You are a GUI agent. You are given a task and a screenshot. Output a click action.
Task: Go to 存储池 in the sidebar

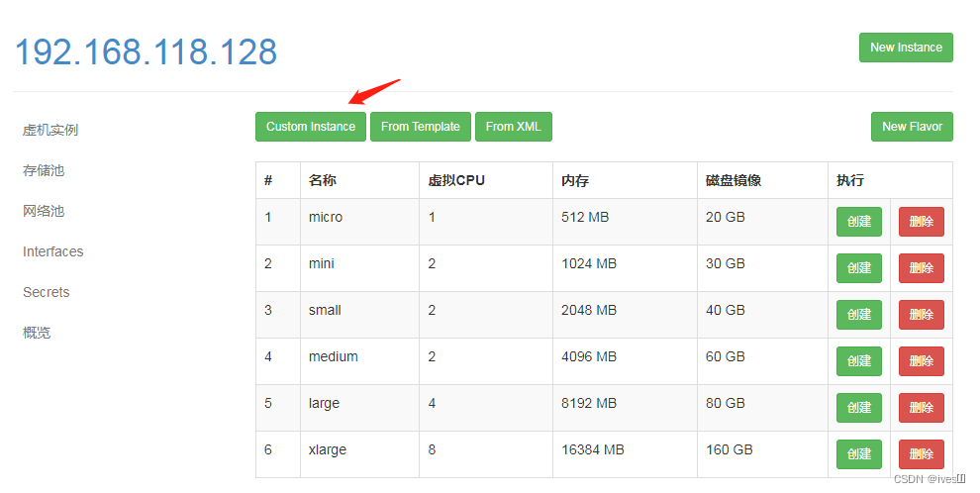click(x=44, y=170)
